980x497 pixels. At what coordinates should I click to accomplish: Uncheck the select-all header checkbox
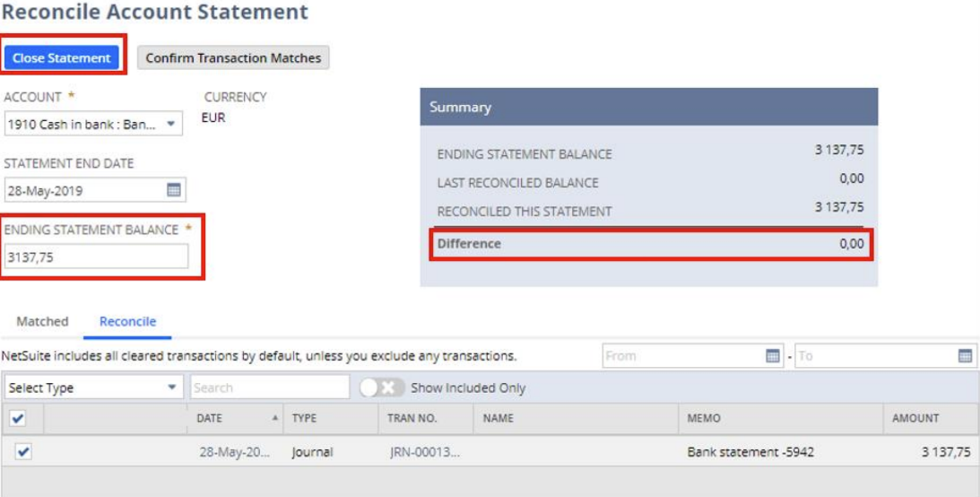pos(17,419)
